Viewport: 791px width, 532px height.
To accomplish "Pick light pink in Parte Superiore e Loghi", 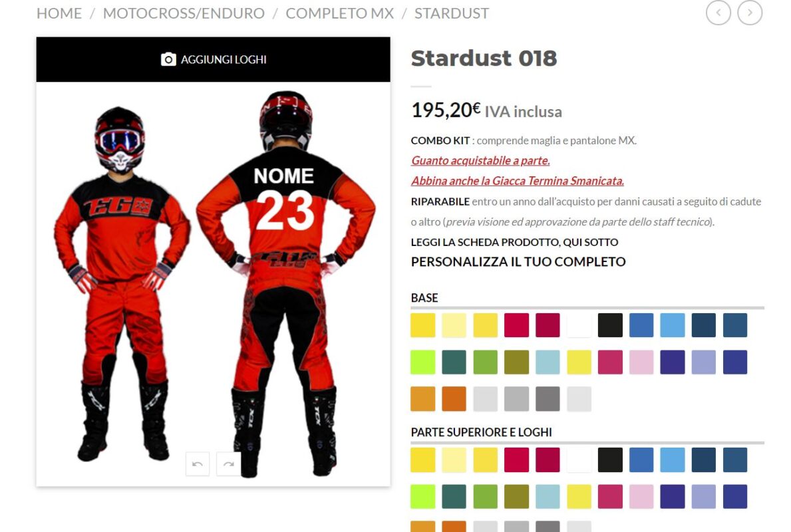I will pyautogui.click(x=641, y=497).
